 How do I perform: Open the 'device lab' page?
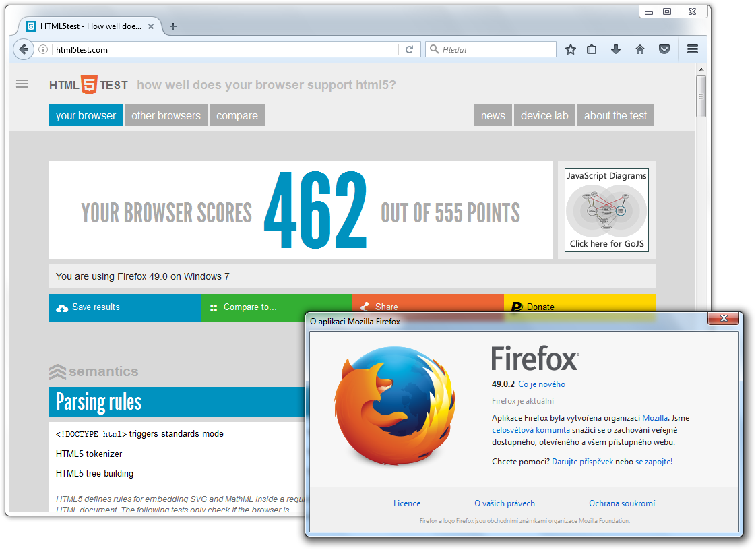(x=544, y=115)
